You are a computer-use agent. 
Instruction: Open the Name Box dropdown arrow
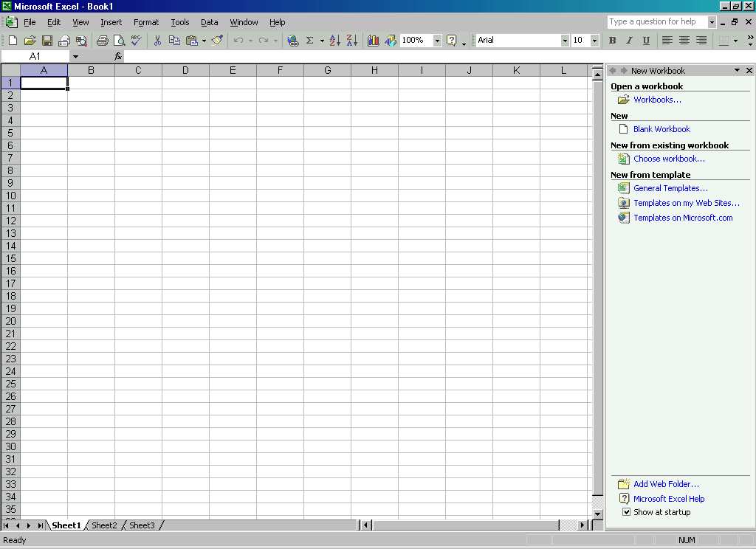75,56
